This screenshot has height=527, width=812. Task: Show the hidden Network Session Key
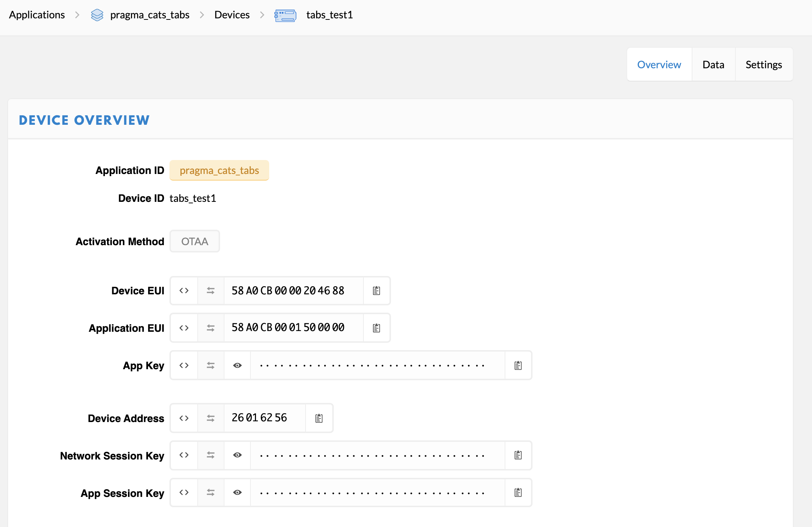coord(237,455)
